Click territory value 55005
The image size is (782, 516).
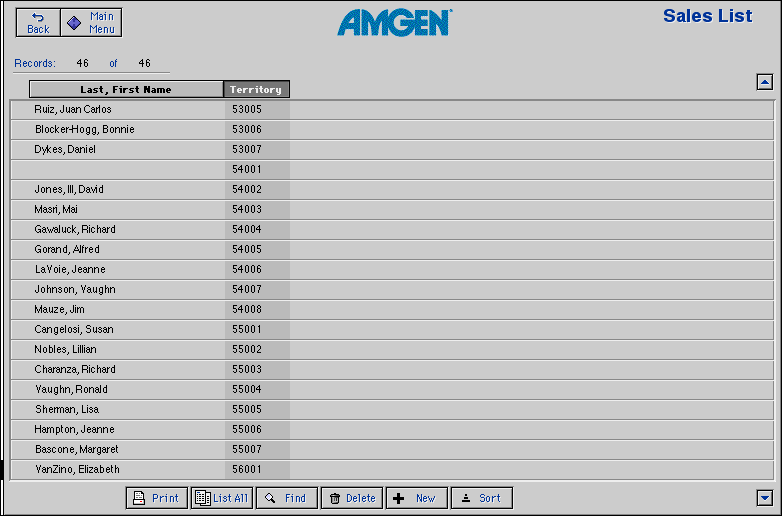pyautogui.click(x=247, y=409)
